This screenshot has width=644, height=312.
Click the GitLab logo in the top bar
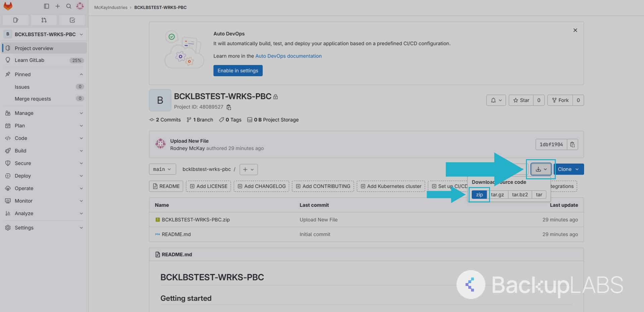coord(8,6)
